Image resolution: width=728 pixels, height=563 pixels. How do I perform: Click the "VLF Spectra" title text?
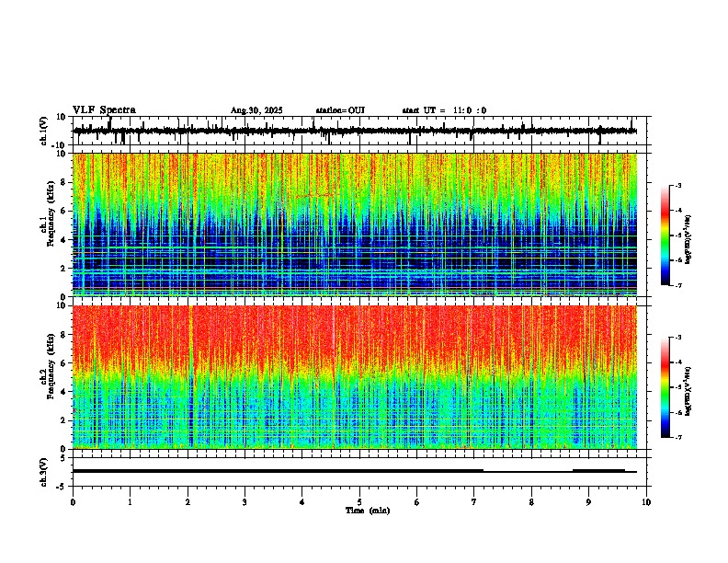coord(104,109)
